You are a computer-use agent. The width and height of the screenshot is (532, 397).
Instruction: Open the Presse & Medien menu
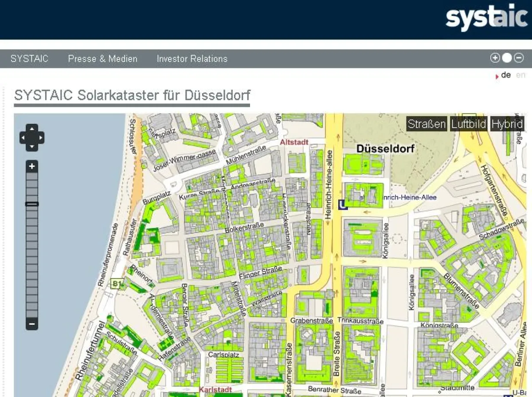pos(103,59)
